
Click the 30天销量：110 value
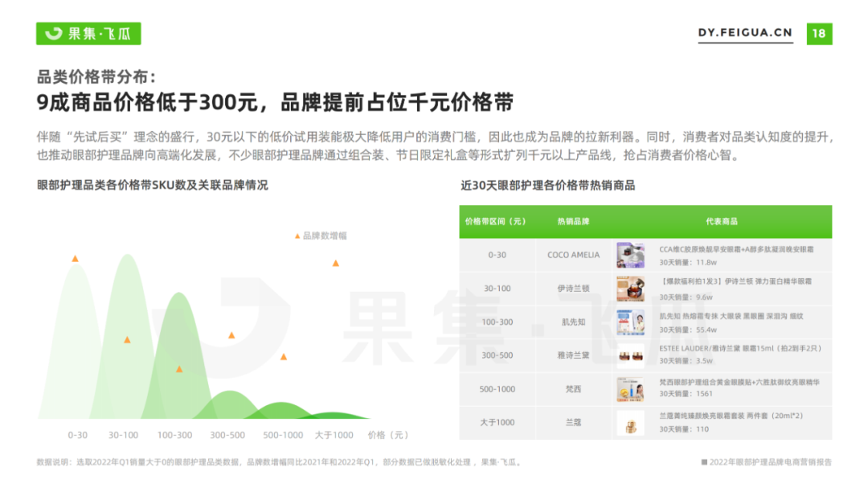click(x=684, y=429)
